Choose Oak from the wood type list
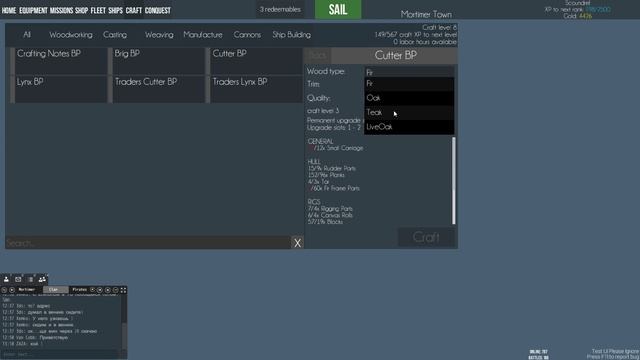The width and height of the screenshot is (640, 360). (409, 98)
